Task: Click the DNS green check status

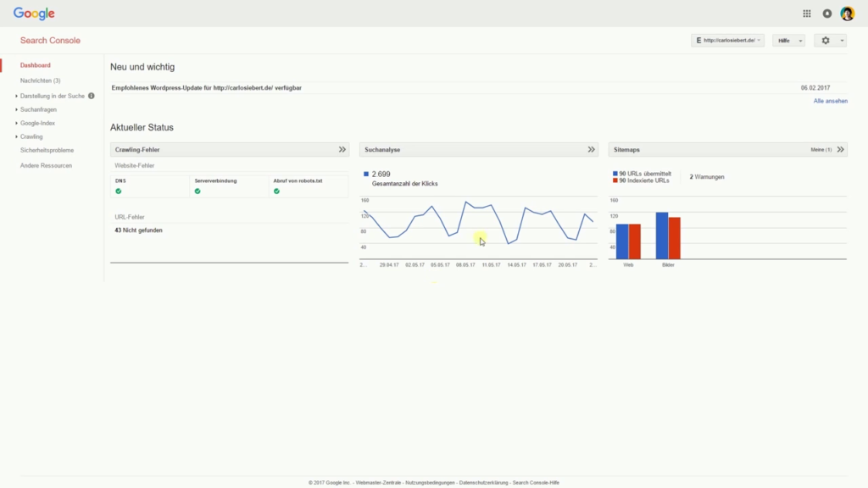Action: click(x=119, y=191)
